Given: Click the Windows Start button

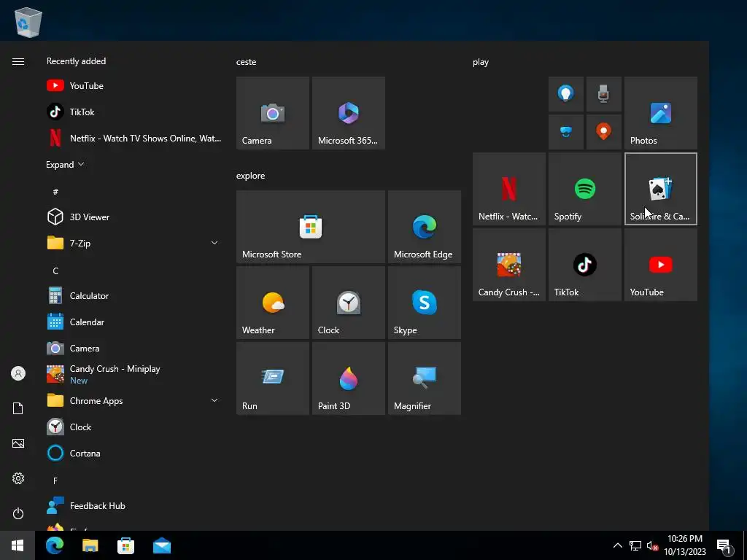Looking at the screenshot, I should click(x=18, y=545).
